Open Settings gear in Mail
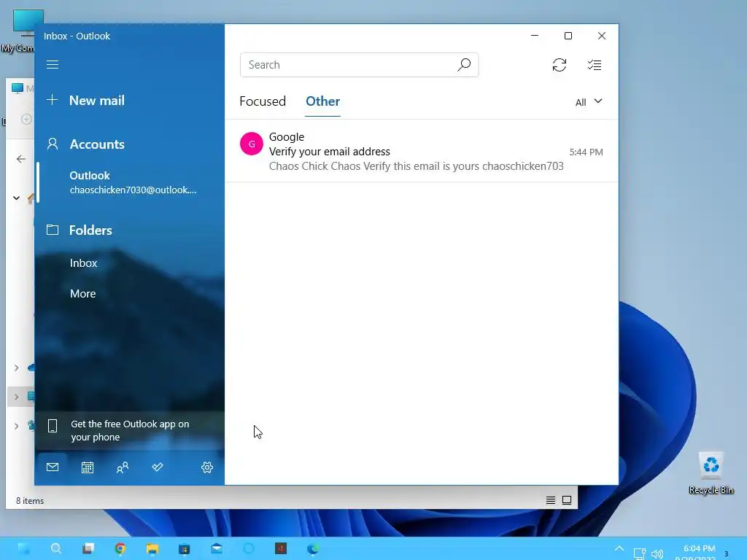Image resolution: width=747 pixels, height=560 pixels. [206, 467]
